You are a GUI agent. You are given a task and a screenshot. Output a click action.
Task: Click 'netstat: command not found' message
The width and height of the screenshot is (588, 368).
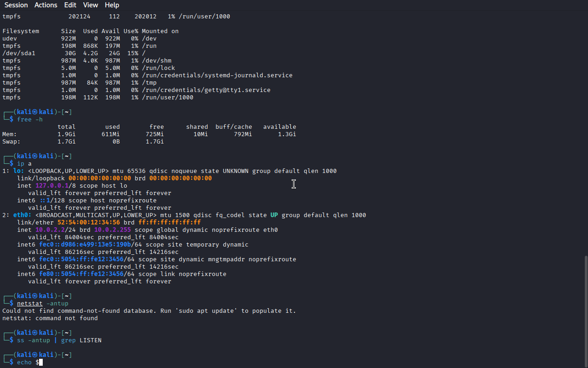pyautogui.click(x=50, y=318)
